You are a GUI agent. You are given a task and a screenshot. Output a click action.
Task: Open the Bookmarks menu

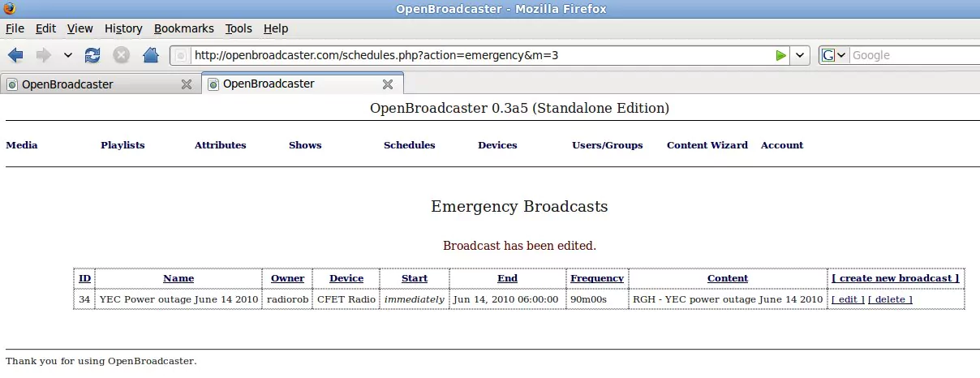point(183,28)
